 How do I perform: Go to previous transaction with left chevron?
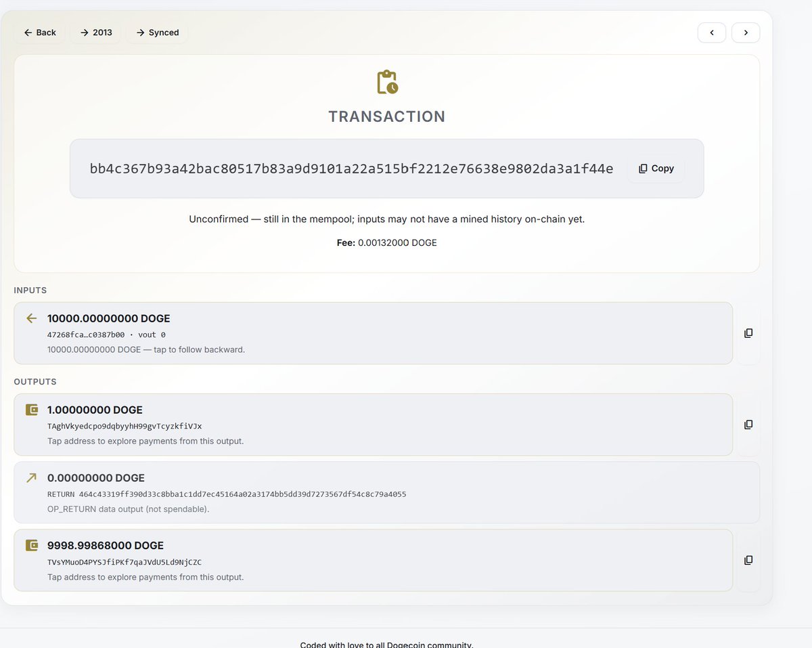coord(712,33)
